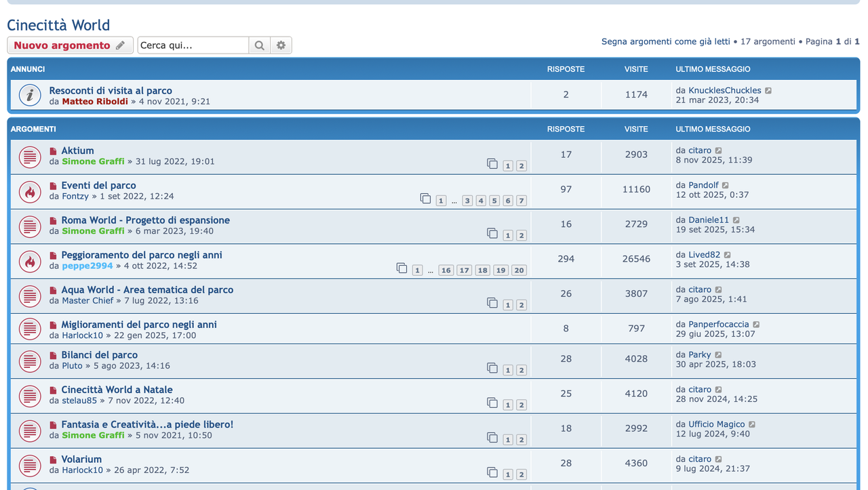The width and height of the screenshot is (868, 490).
Task: Jump to latest post in Aktium row
Action: coord(719,151)
